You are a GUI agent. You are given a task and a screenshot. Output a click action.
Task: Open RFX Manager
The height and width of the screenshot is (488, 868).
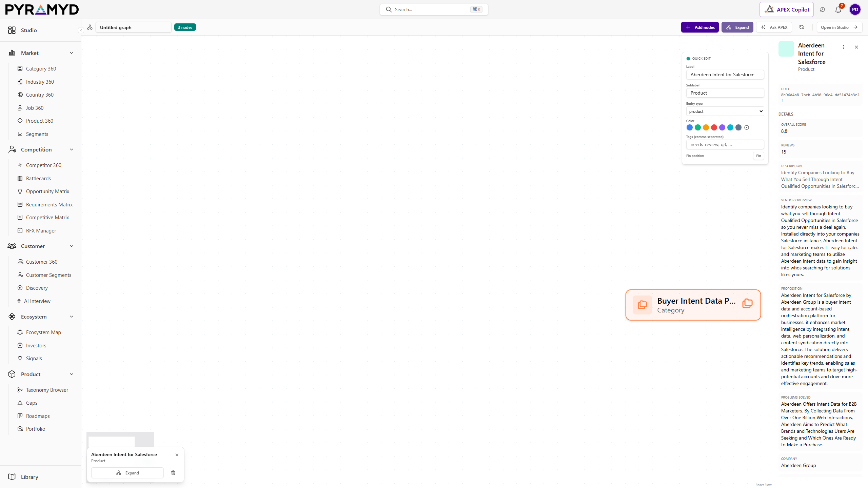coord(41,231)
